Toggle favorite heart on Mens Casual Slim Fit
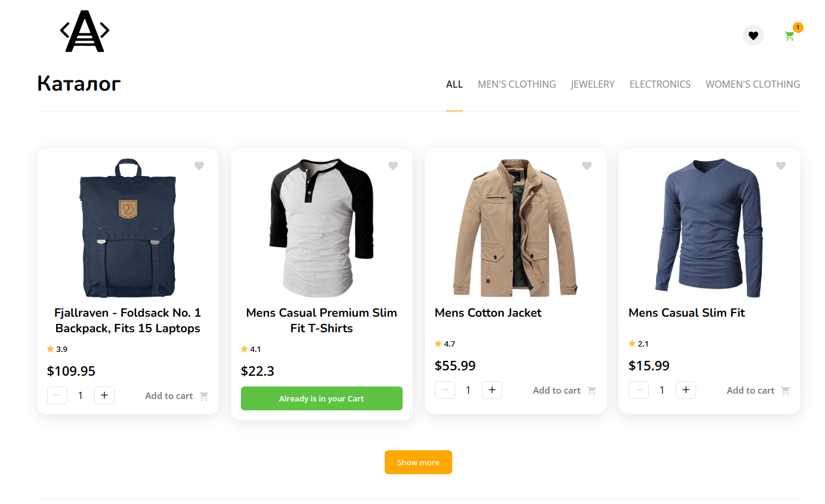This screenshot has width=825, height=504. click(781, 166)
